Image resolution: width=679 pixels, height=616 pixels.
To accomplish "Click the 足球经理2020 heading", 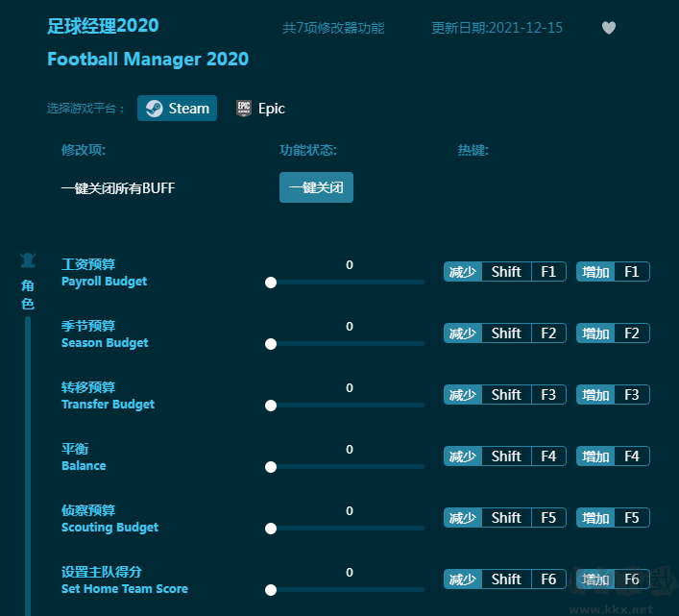I will tap(103, 26).
